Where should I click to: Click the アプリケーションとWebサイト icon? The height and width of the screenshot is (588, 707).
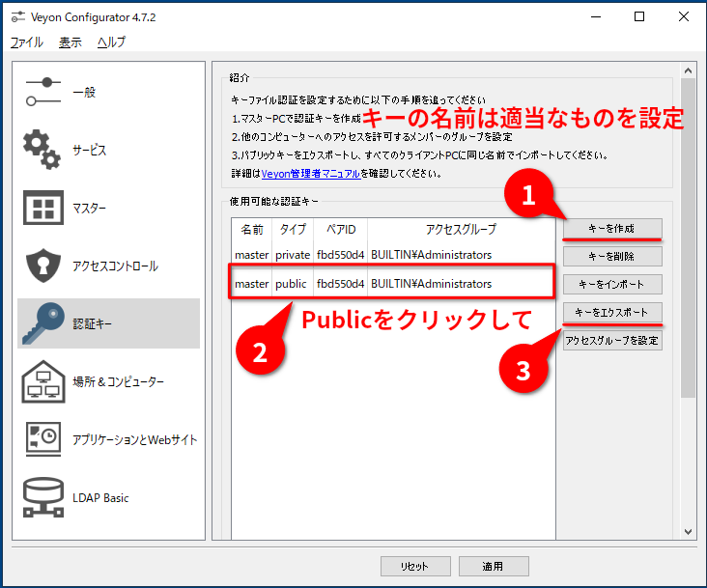(43, 439)
